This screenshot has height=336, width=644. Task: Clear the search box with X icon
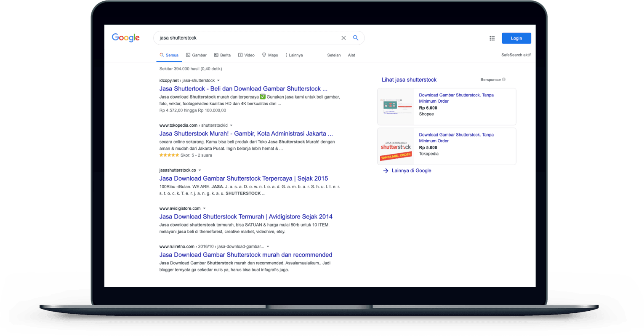(x=343, y=38)
